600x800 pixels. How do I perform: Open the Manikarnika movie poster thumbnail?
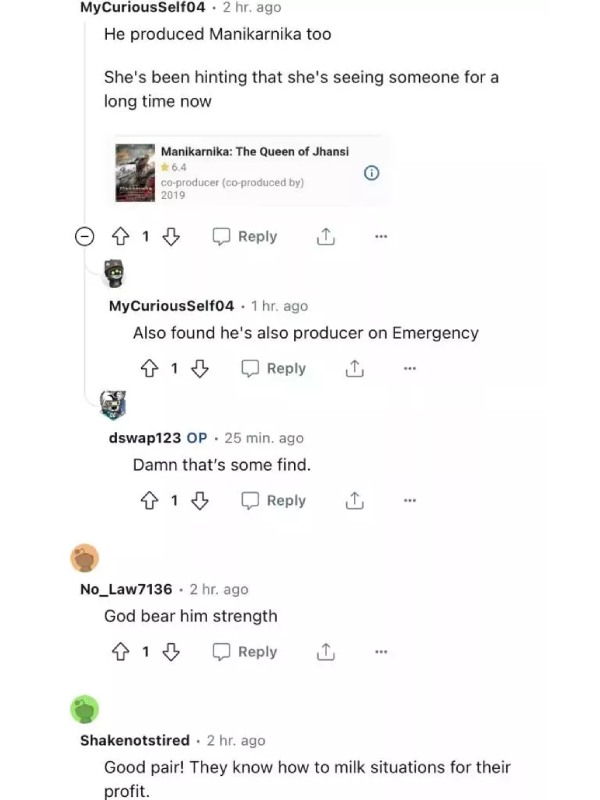[x=135, y=173]
